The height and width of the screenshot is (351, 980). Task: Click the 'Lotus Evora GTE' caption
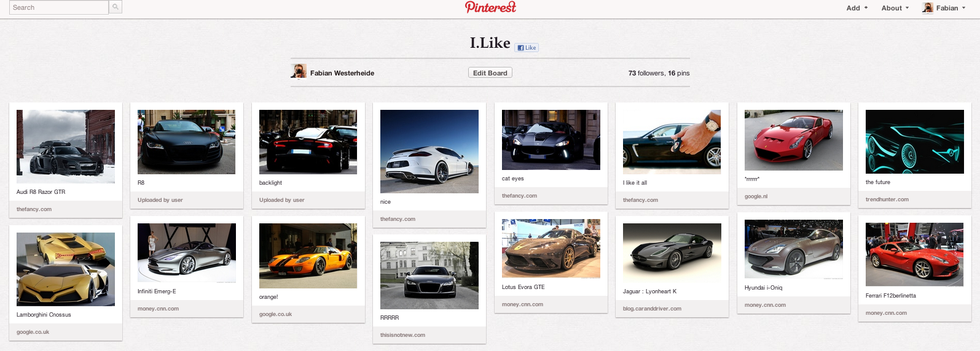pyautogui.click(x=523, y=287)
